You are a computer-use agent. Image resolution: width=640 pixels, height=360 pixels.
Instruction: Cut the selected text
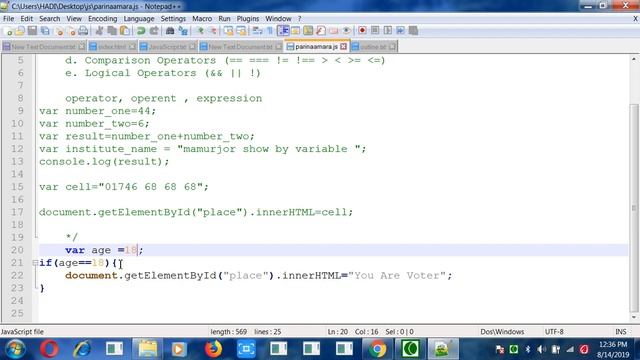point(99,31)
